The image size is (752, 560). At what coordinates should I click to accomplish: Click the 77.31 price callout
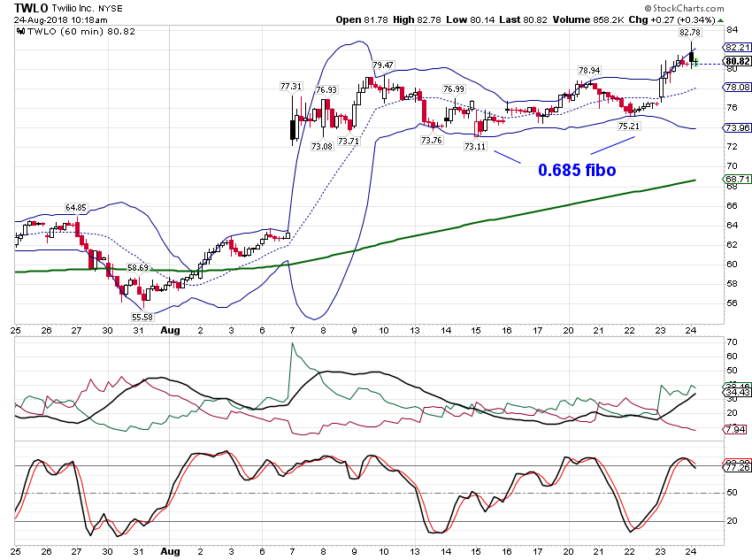(291, 87)
